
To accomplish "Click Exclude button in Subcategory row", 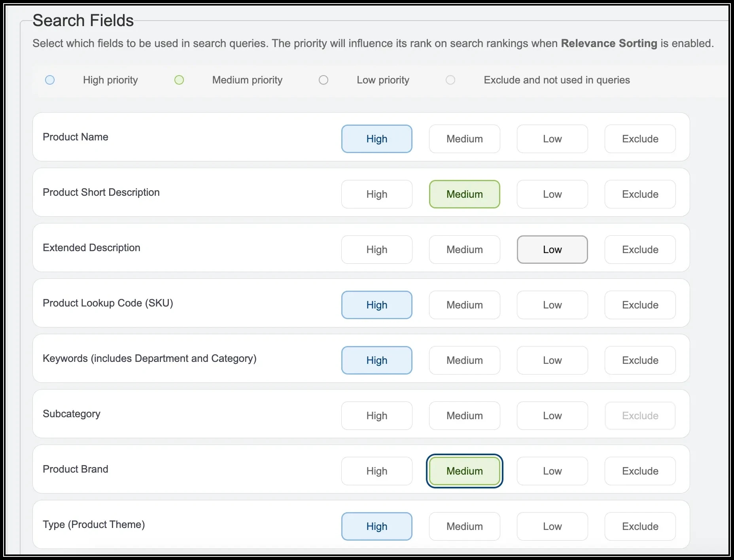I will (x=640, y=416).
